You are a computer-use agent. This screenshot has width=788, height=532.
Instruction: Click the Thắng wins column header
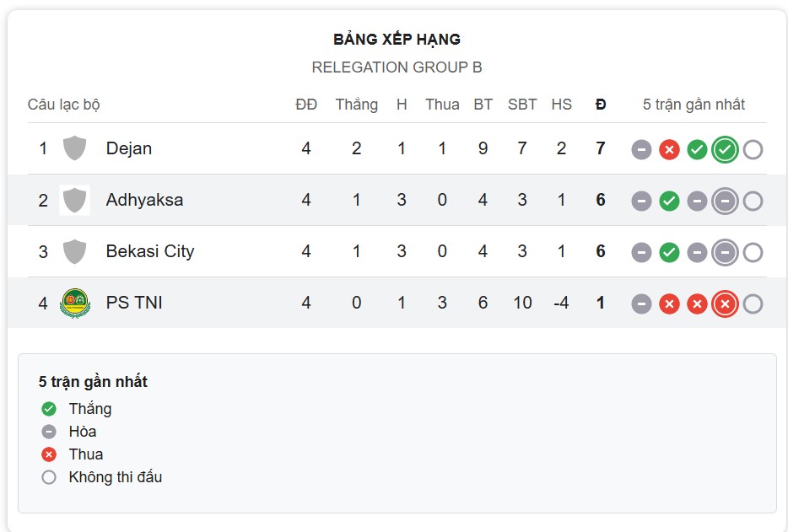356,105
